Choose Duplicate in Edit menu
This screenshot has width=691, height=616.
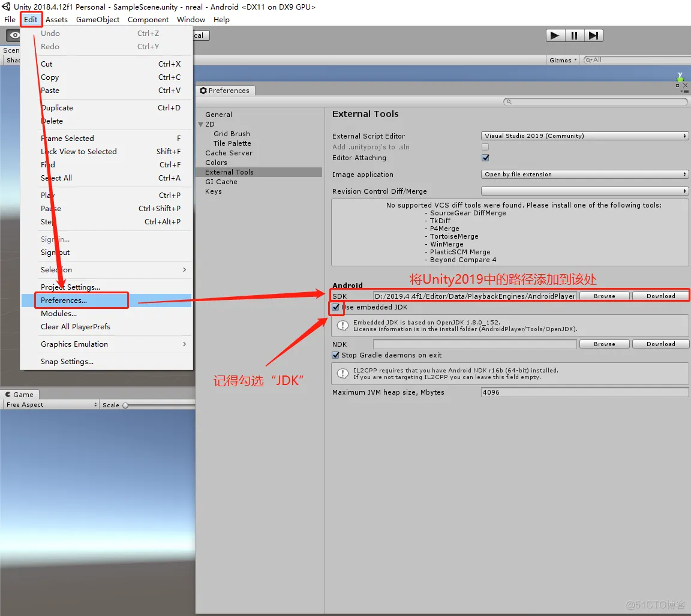pyautogui.click(x=106, y=107)
